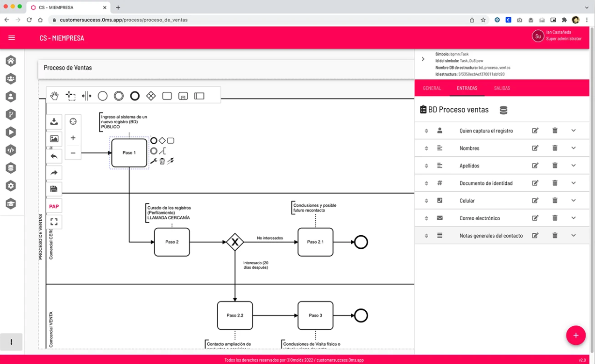The width and height of the screenshot is (595, 364).
Task: Delete the Celular field
Action: (x=555, y=200)
